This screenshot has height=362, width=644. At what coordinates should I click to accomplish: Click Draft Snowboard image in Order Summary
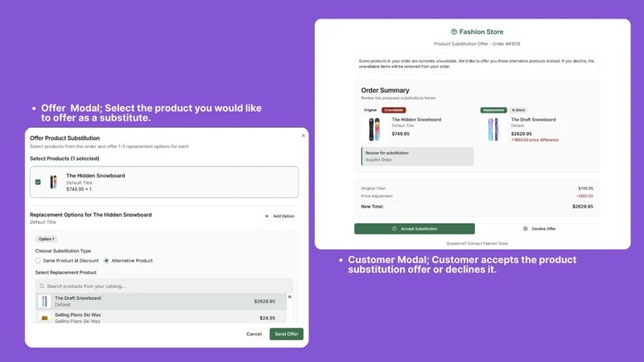(x=493, y=130)
